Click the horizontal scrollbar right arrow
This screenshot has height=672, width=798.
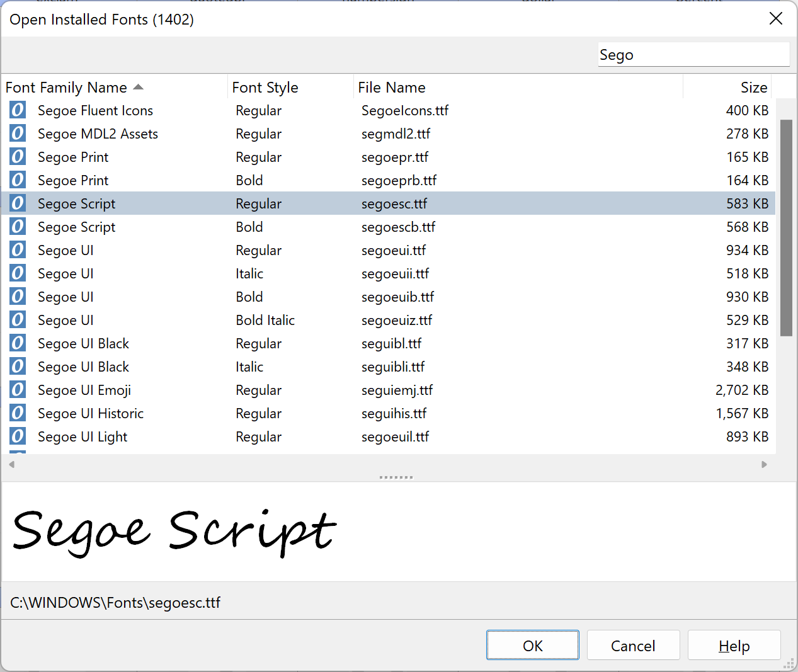(x=764, y=465)
